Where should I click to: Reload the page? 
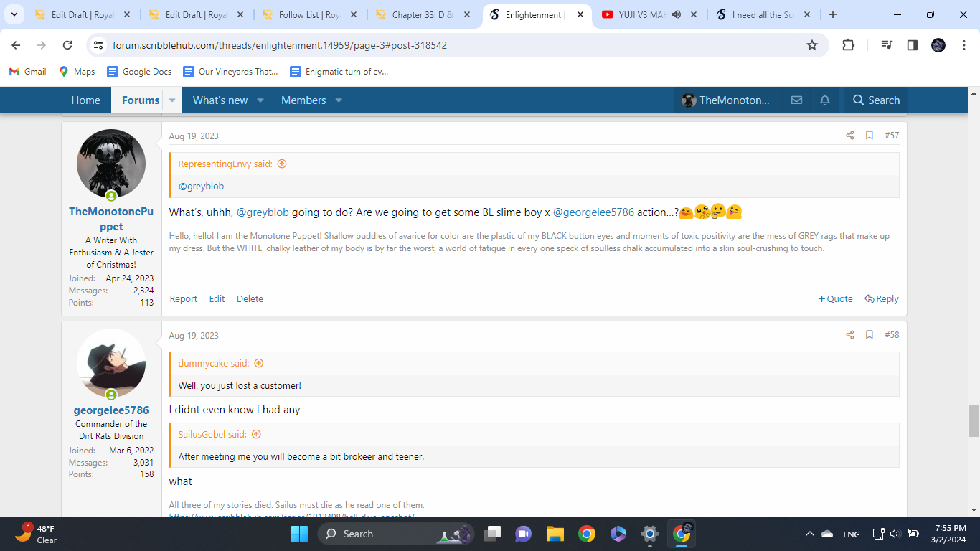67,44
